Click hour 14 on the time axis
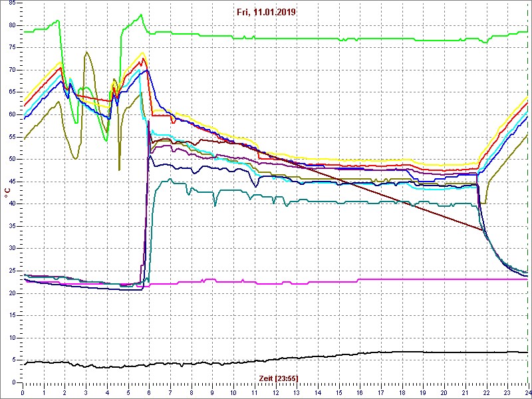Screen dimensions: 532x399 coord(318,392)
